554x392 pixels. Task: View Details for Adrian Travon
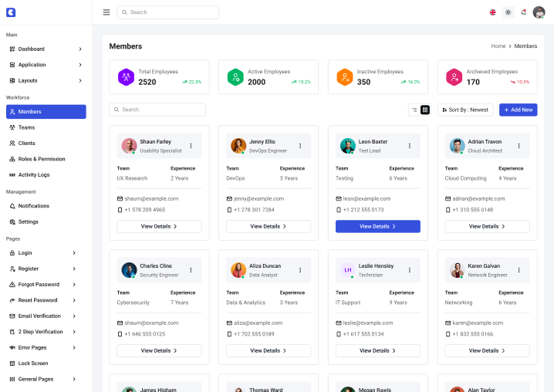487,227
